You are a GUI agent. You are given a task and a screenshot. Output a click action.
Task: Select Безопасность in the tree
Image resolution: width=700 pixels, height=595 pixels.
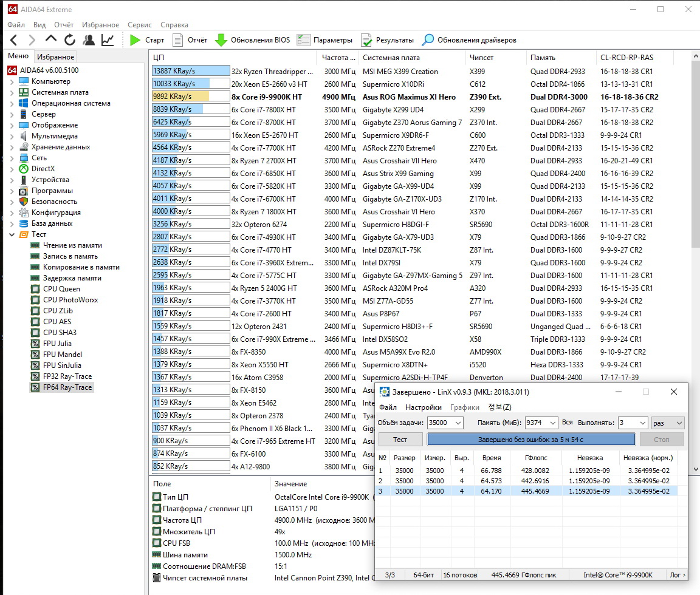coord(54,202)
